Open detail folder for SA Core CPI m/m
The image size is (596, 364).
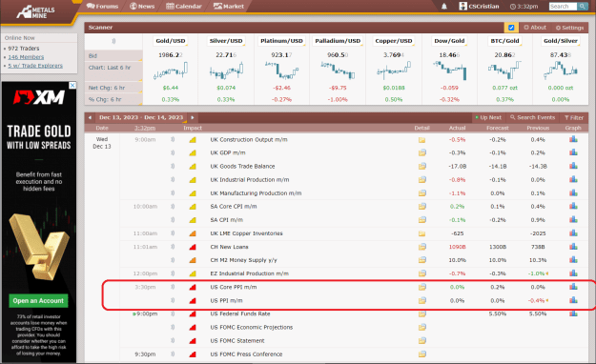click(421, 207)
